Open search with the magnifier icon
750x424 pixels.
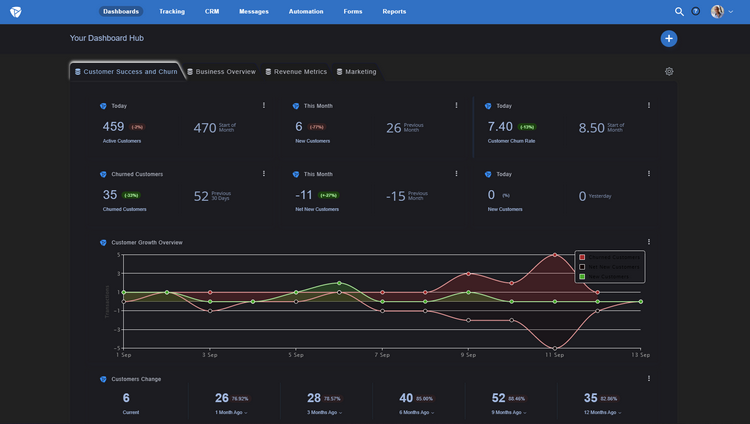(679, 11)
